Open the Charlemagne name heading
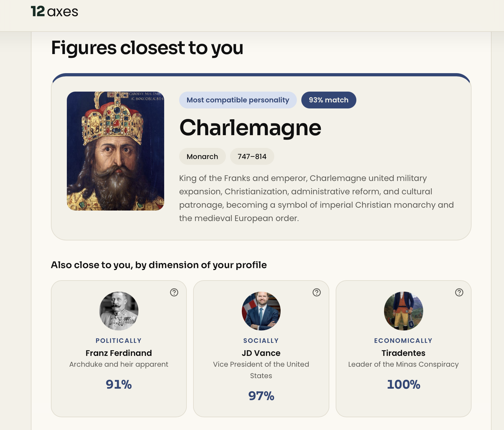The image size is (504, 430). click(250, 128)
